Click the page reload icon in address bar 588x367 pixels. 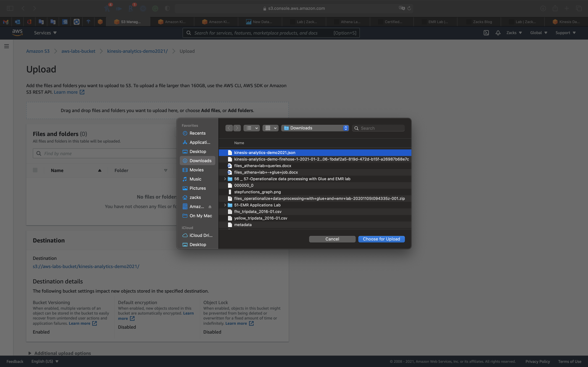pos(409,8)
